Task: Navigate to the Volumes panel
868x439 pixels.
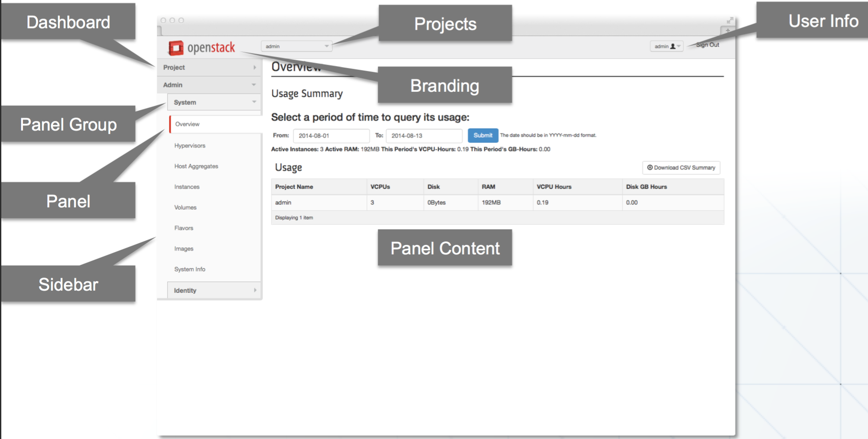Action: tap(186, 207)
